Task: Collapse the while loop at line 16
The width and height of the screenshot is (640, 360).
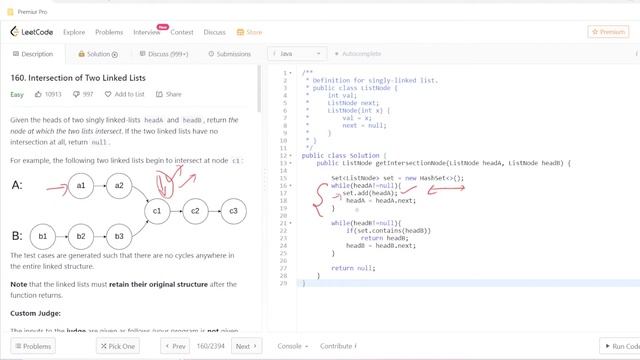Action: [290, 186]
